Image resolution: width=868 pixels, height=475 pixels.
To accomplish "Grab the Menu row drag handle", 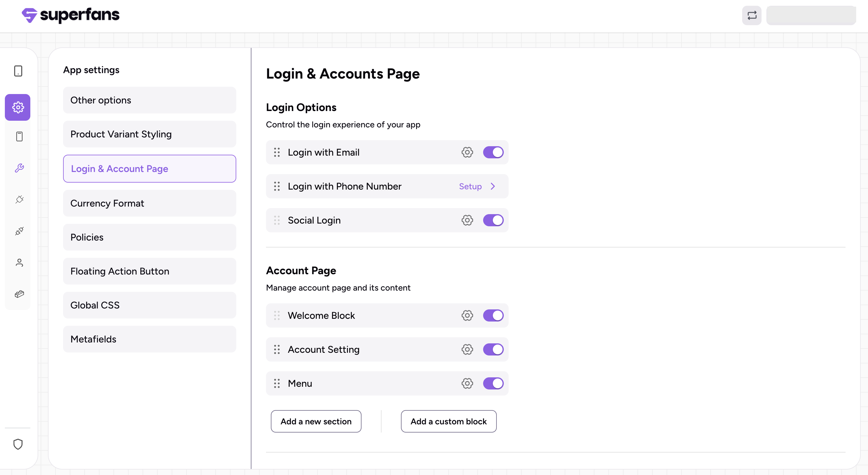I will click(x=277, y=383).
